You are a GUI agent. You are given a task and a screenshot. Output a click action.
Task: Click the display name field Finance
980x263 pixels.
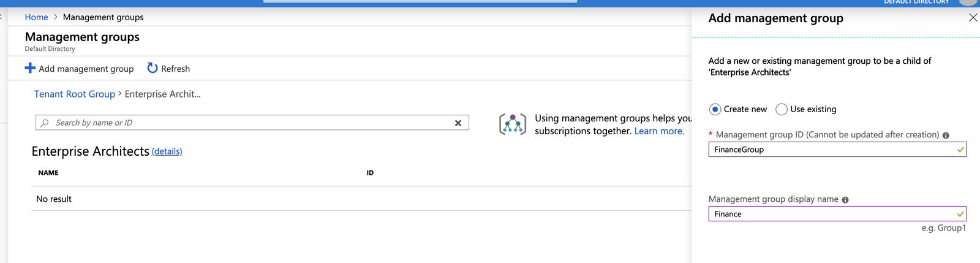[837, 214]
